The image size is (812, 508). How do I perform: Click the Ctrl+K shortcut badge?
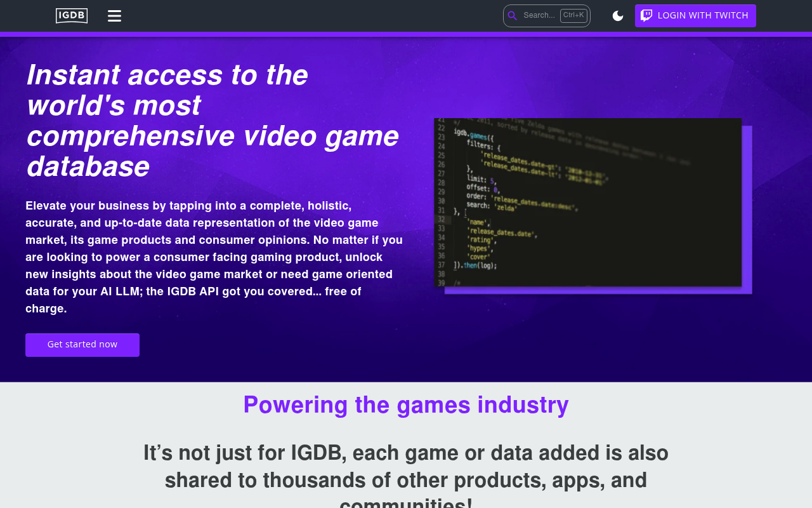click(573, 15)
